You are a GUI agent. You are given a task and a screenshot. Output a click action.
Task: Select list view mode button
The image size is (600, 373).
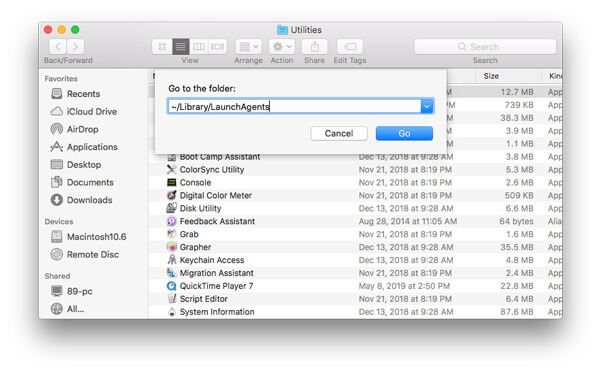pos(181,47)
